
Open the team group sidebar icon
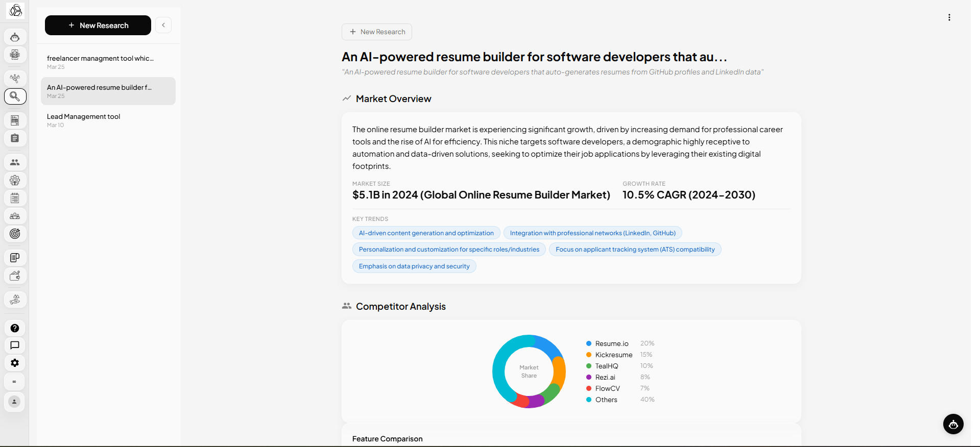pyautogui.click(x=15, y=216)
